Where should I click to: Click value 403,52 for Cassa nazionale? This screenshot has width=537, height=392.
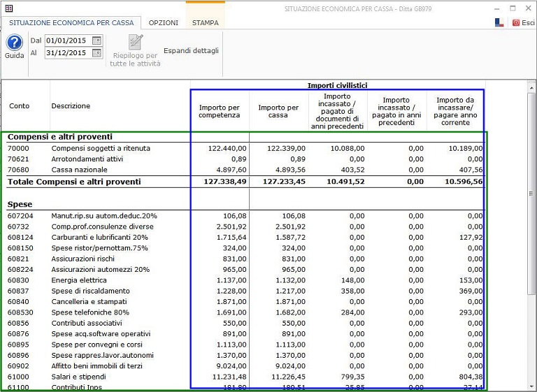pyautogui.click(x=352, y=170)
